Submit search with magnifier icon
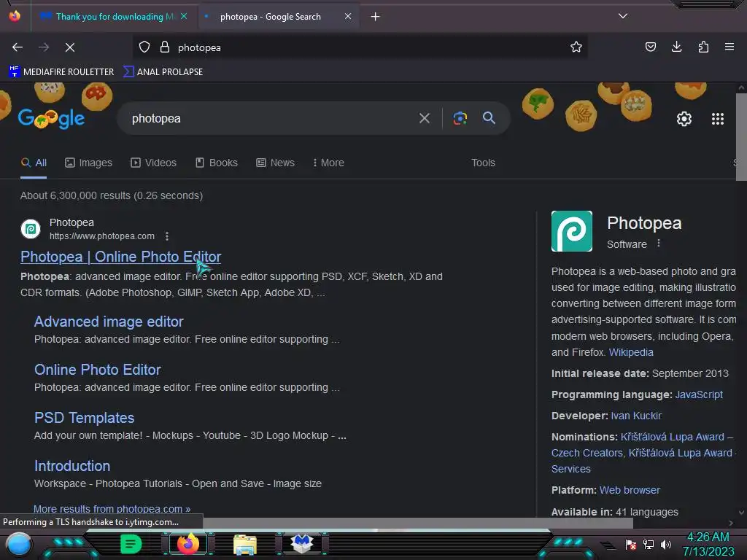 489,118
